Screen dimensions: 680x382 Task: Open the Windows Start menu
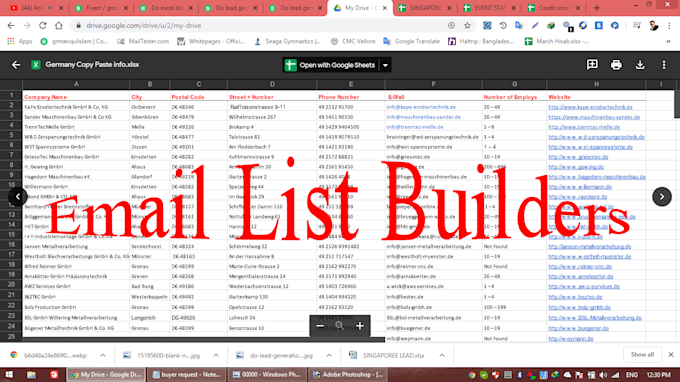coord(9,375)
